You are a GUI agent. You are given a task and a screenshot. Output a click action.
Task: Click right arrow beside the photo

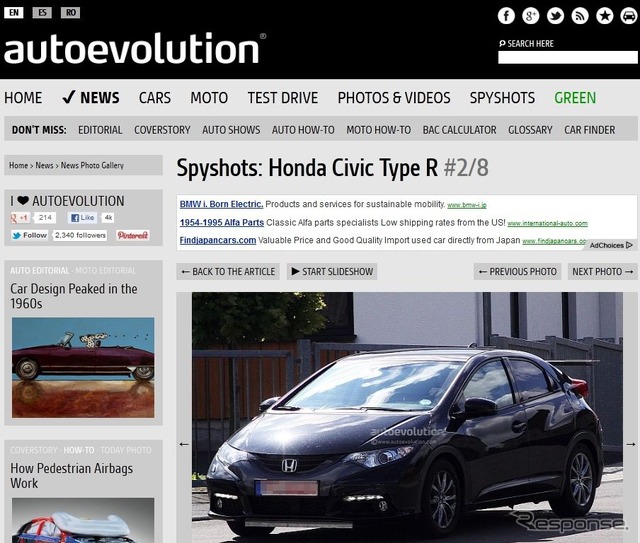pyautogui.click(x=631, y=444)
